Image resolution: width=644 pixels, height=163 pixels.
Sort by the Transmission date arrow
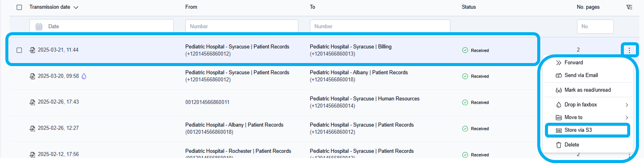pos(76,7)
